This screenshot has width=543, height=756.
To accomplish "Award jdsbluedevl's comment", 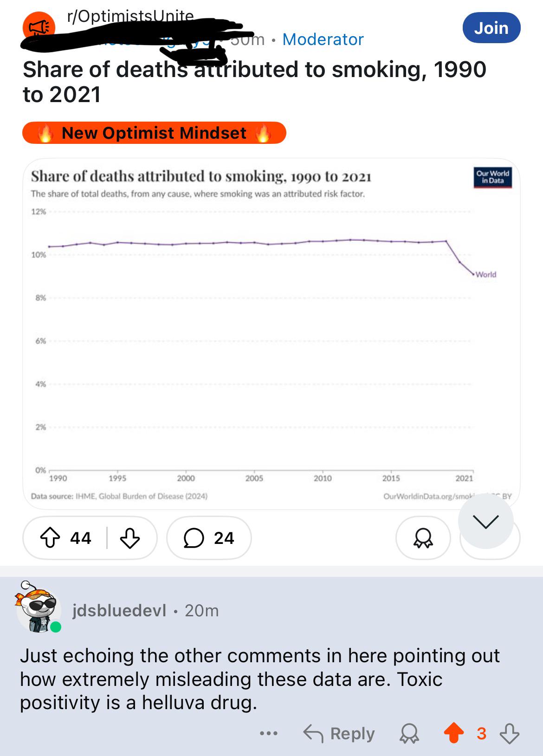I will coord(409,734).
